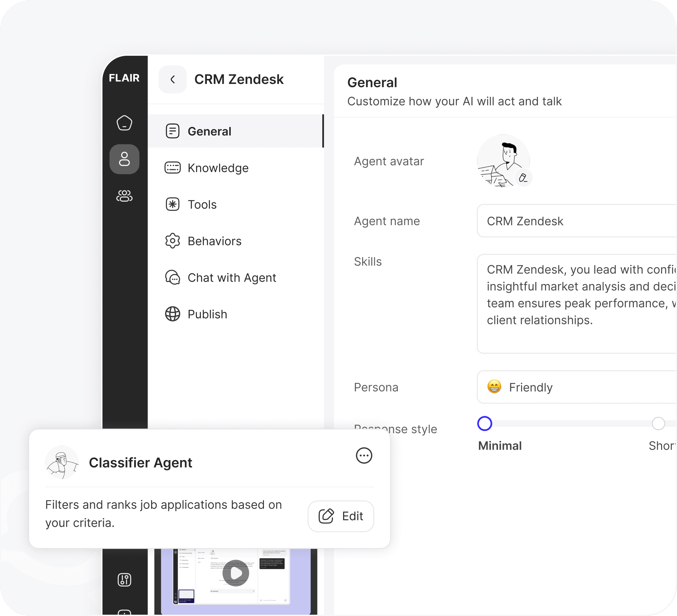The width and height of the screenshot is (677, 616).
Task: Expand the Persona Friendly dropdown
Action: (576, 387)
